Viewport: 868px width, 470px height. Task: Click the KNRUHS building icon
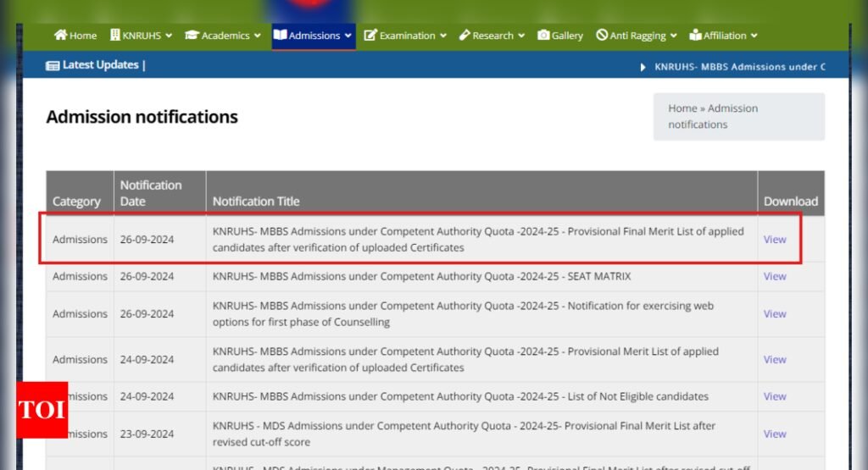pos(115,36)
